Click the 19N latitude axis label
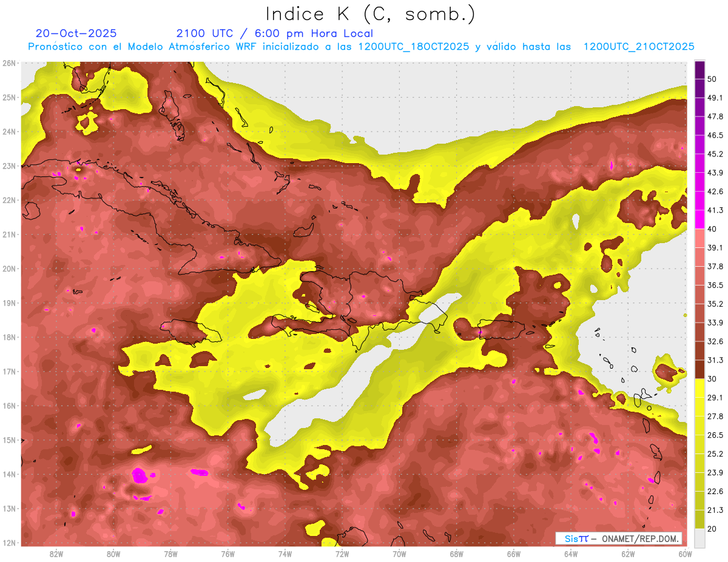Screen dimensions: 728x562 (9, 303)
